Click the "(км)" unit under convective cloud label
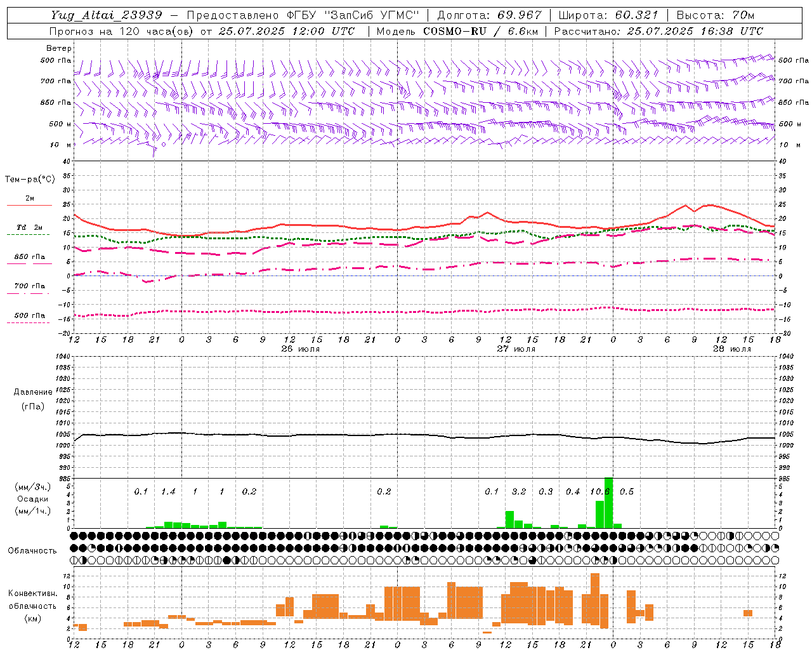Screen dimensions: 812x650 [x=33, y=618]
